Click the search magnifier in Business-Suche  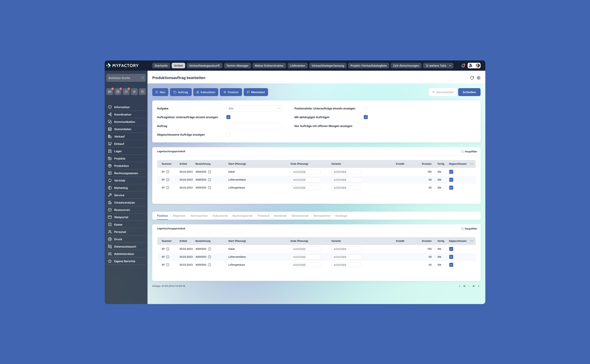point(143,78)
